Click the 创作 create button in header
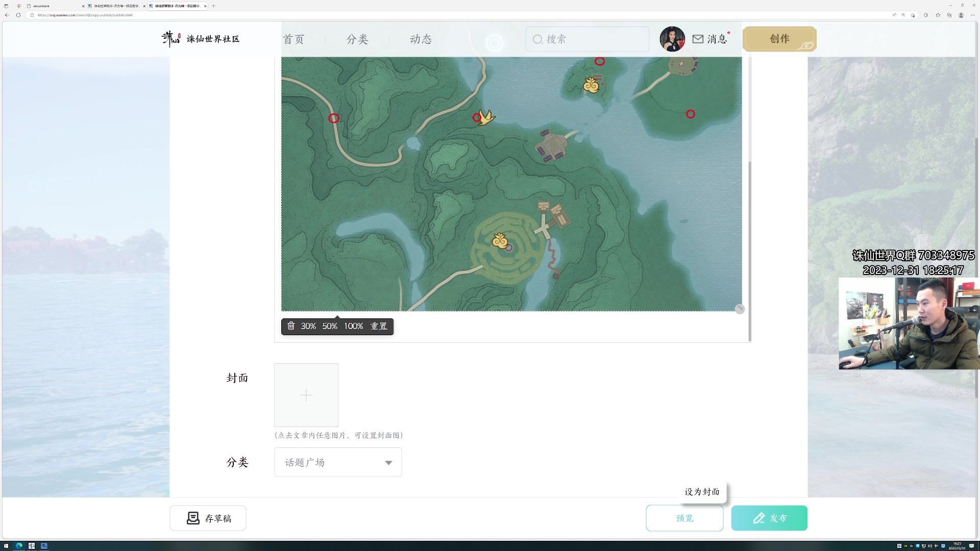 [779, 39]
